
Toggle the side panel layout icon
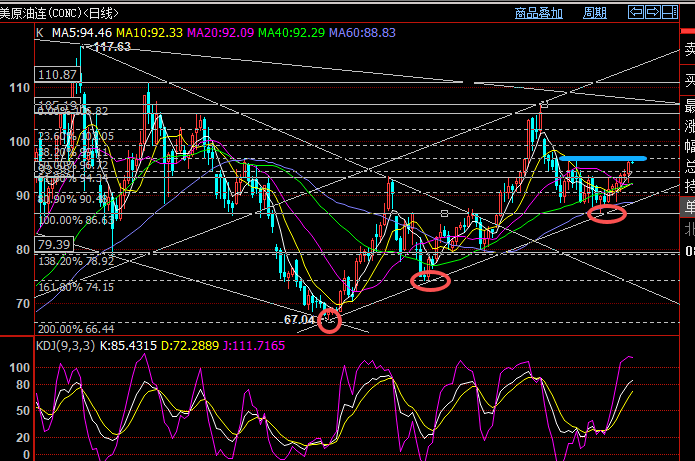coord(670,12)
